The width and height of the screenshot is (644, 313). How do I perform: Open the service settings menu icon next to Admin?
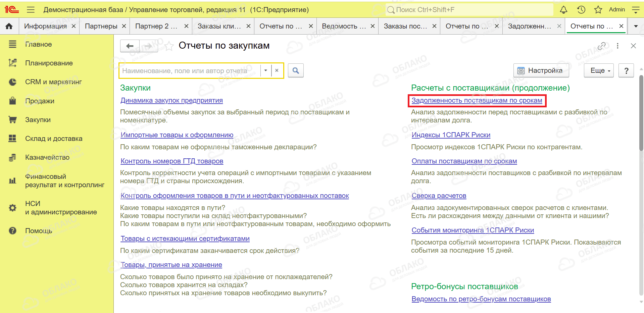click(636, 10)
